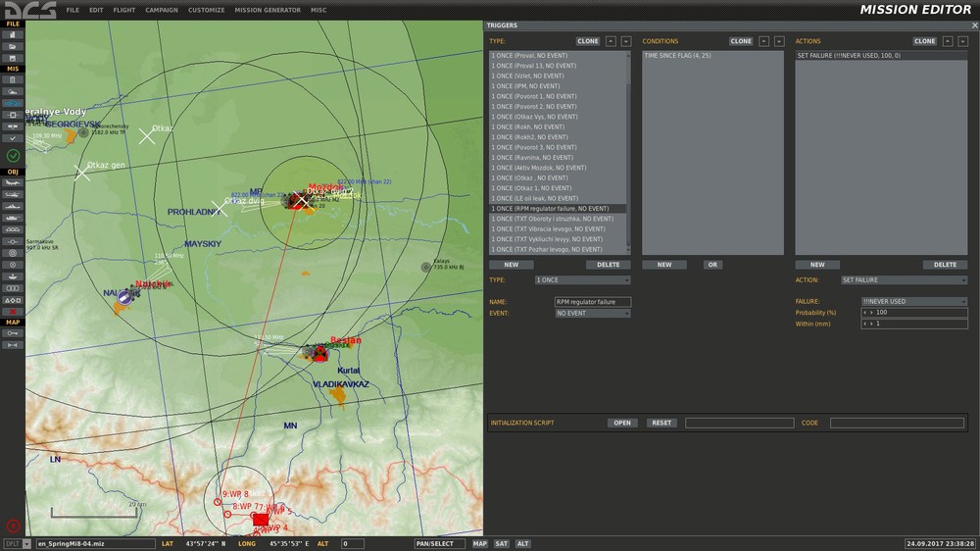The width and height of the screenshot is (980, 551).
Task: Open mission file folder icon
Action: pyautogui.click(x=13, y=46)
